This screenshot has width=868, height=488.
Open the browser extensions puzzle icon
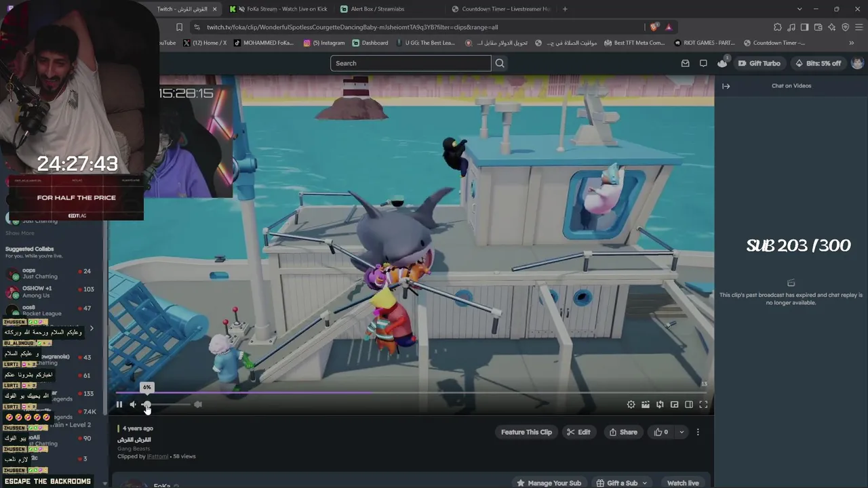click(777, 27)
